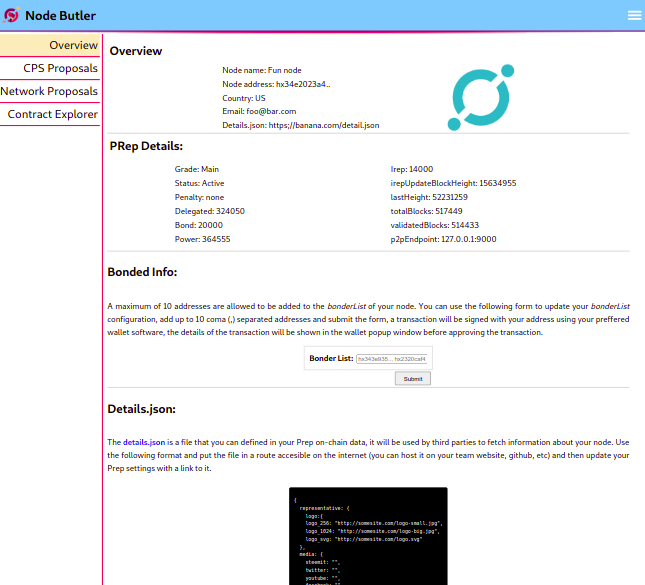Click the p2pEndpoint 127.0.0.1:9000 value
645x585 pixels.
pos(469,239)
